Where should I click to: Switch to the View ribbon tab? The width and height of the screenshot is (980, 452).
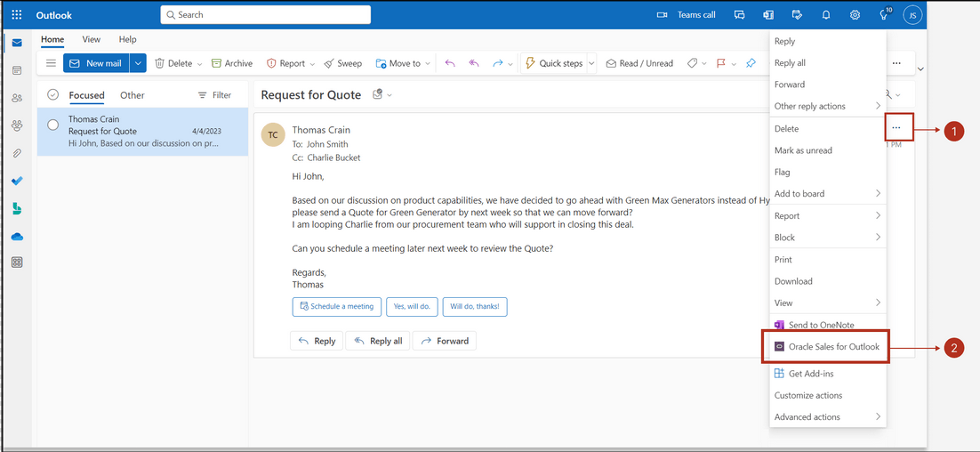(92, 39)
